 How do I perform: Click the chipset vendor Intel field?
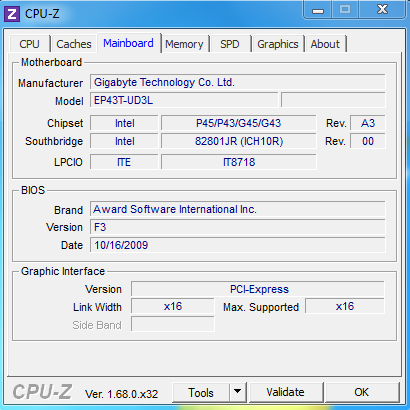124,123
